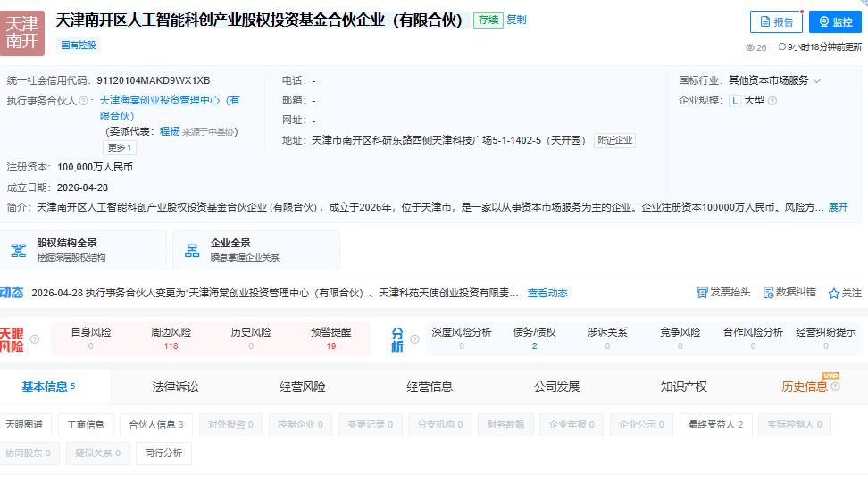Copy the company name via 复制
Image resolution: width=868 pixels, height=482 pixels.
[x=516, y=20]
